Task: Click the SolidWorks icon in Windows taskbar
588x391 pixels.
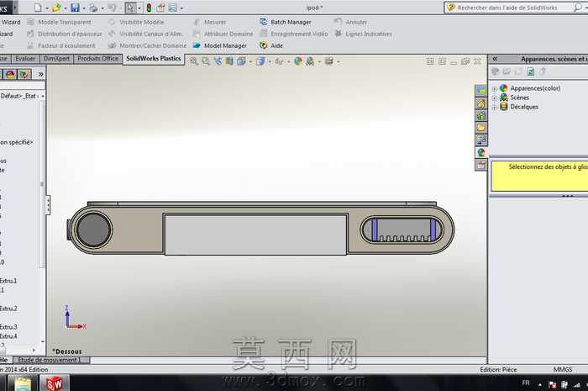Action: pos(55,383)
